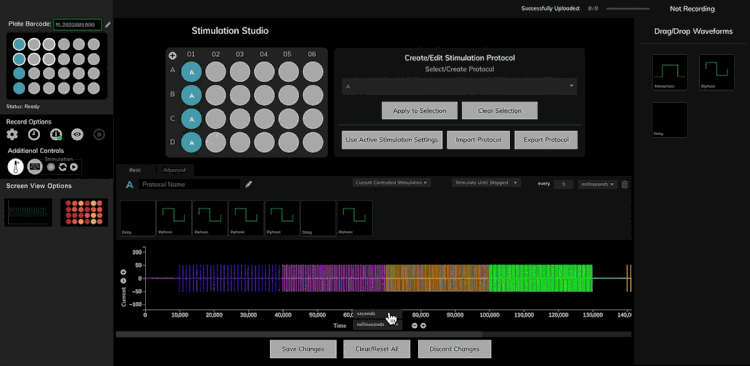Select the Monophasic waveform tile
750x366 pixels.
[670, 72]
